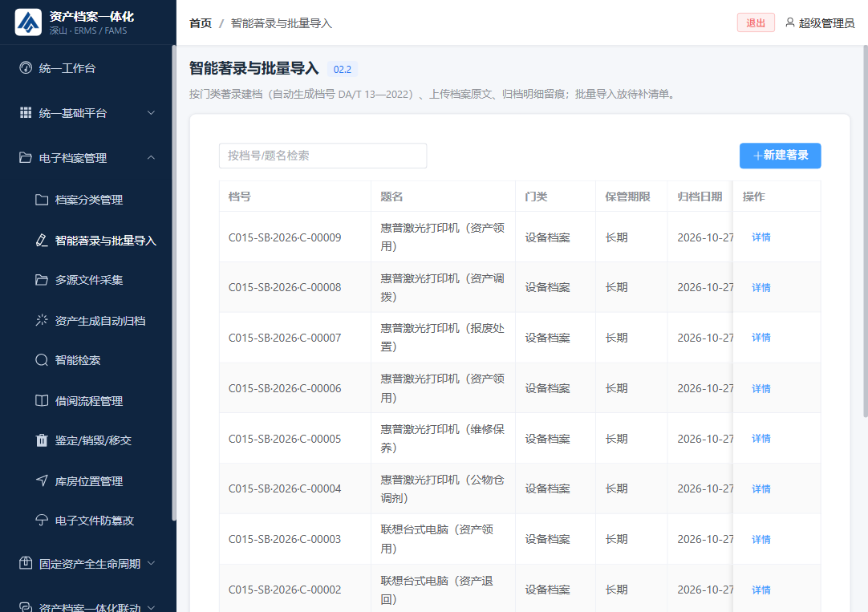Screen dimensions: 868x612
Task: Expand the 固定资产全生命周期 chevron
Action: [151, 563]
